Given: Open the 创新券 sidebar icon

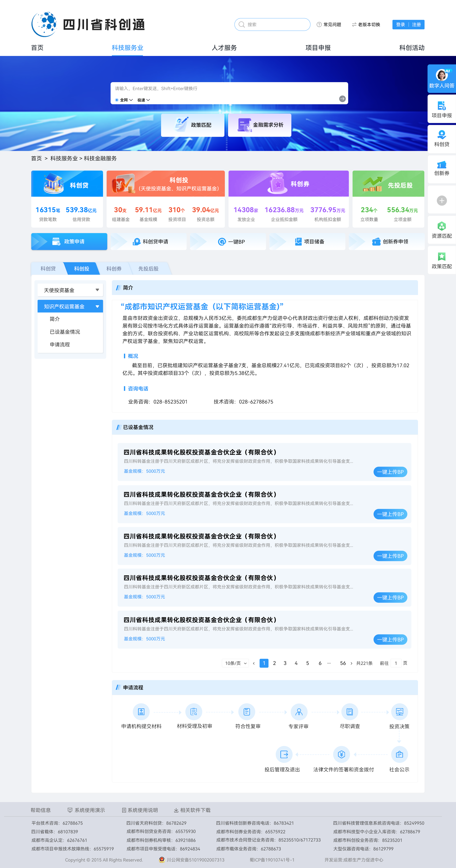Looking at the screenshot, I should tap(441, 165).
